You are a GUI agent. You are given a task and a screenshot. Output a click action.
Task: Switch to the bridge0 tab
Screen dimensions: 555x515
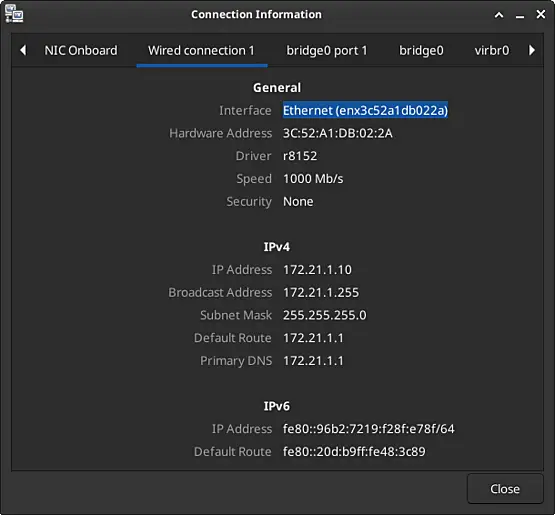tap(421, 51)
